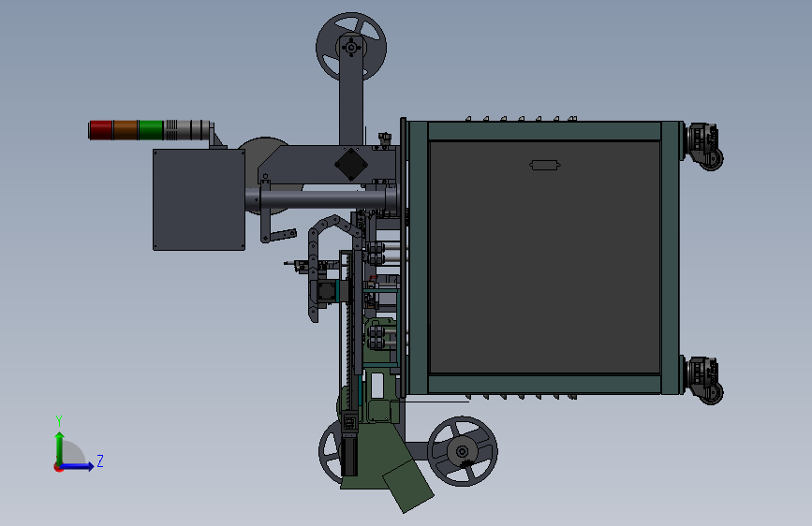Select the gray square control box

(x=199, y=200)
